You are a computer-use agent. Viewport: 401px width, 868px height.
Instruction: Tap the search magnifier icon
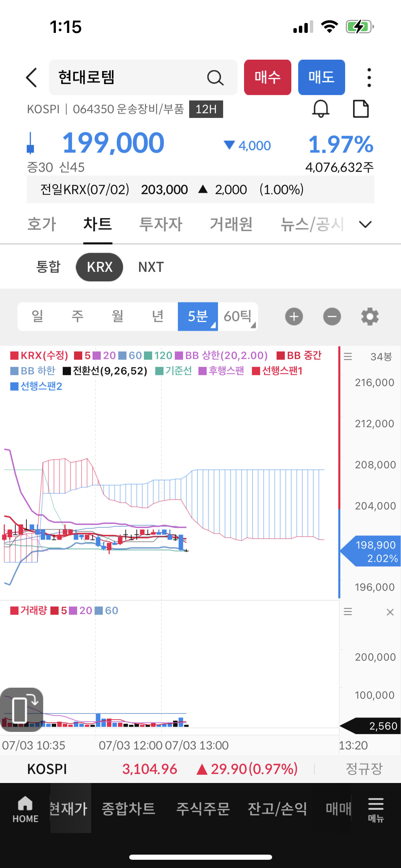click(x=215, y=78)
